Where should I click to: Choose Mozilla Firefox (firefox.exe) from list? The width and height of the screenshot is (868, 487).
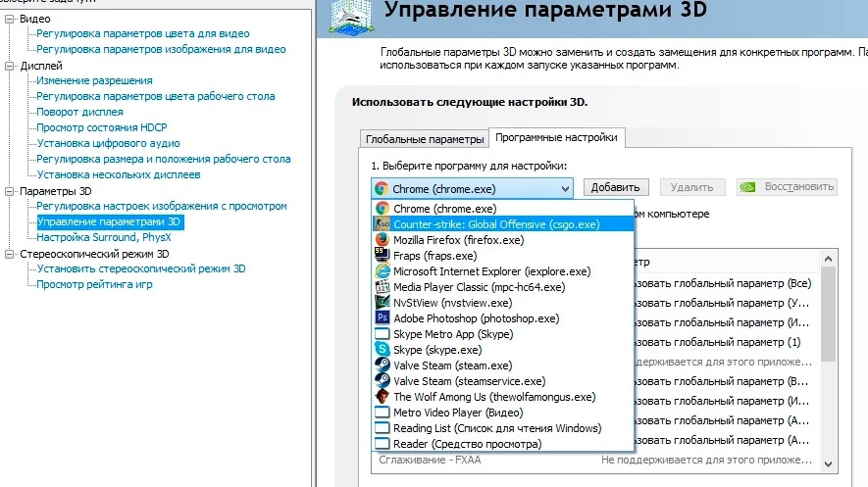click(x=503, y=240)
